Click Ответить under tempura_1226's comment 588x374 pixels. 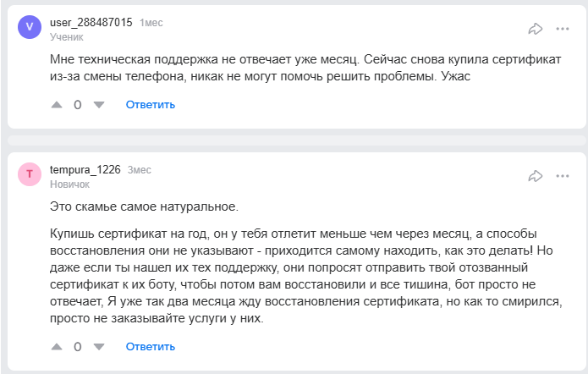pos(151,347)
